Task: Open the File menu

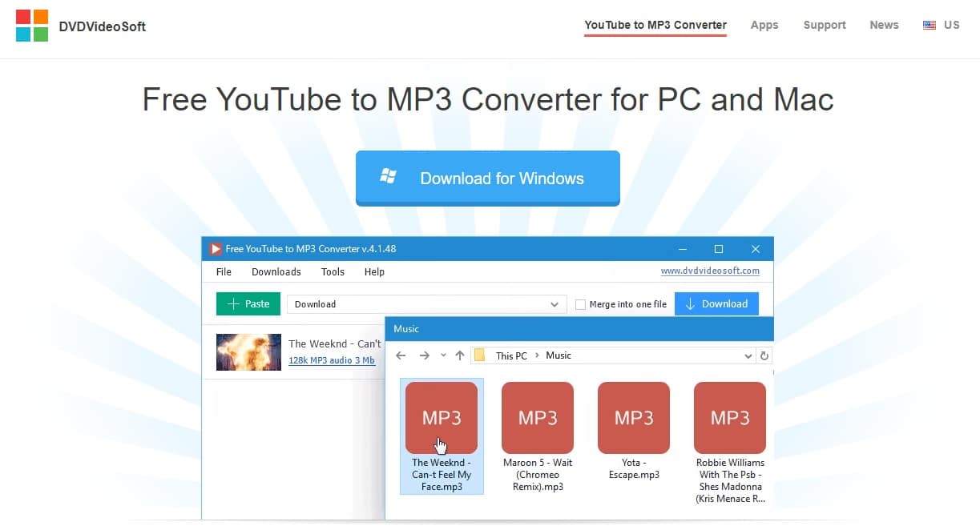Action: (224, 272)
